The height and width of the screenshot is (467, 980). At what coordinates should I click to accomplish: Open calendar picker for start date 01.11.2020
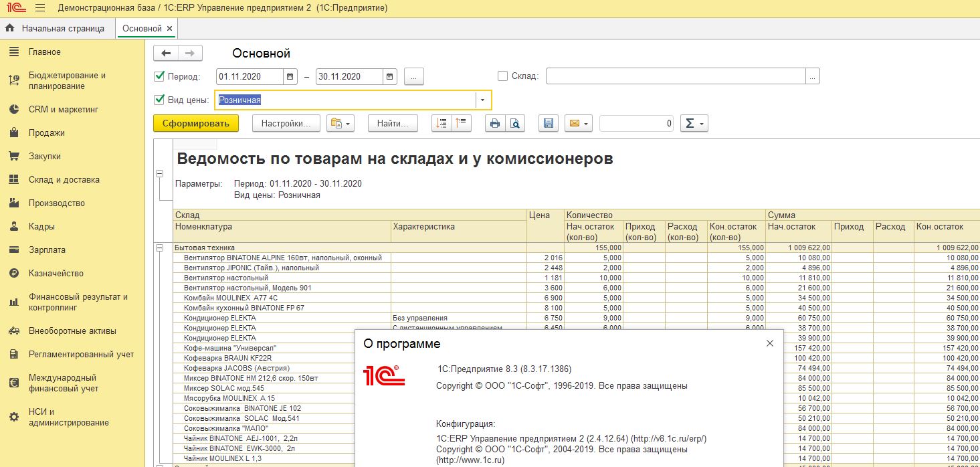tap(290, 76)
